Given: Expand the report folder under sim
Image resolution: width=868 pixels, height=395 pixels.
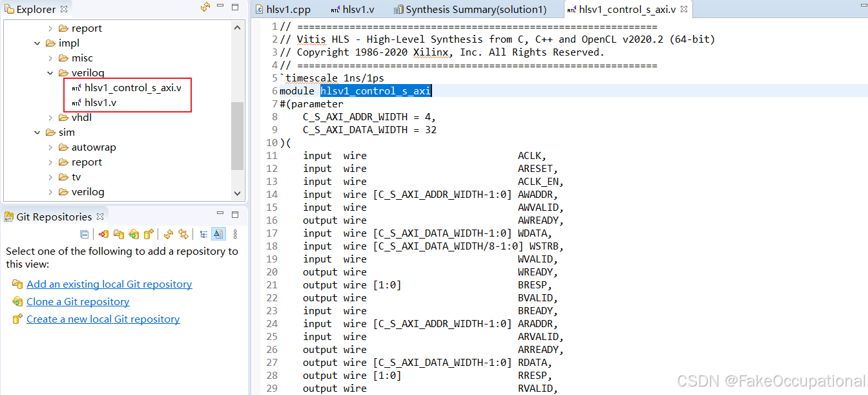Looking at the screenshot, I should coord(50,162).
